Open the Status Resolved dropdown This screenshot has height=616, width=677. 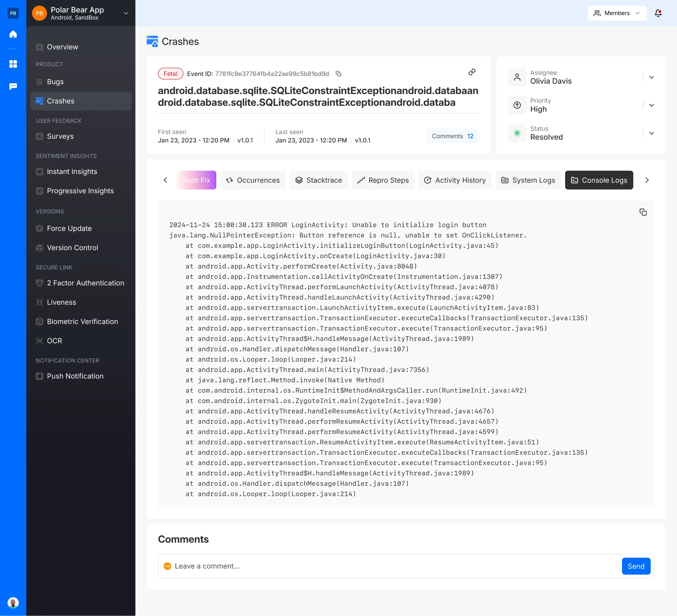coord(651,133)
